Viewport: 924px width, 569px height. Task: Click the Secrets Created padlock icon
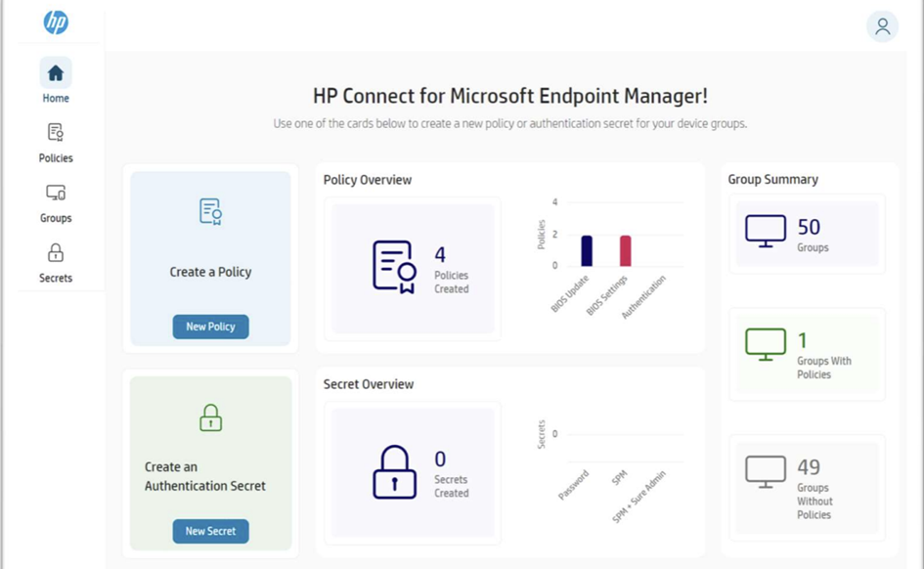394,472
